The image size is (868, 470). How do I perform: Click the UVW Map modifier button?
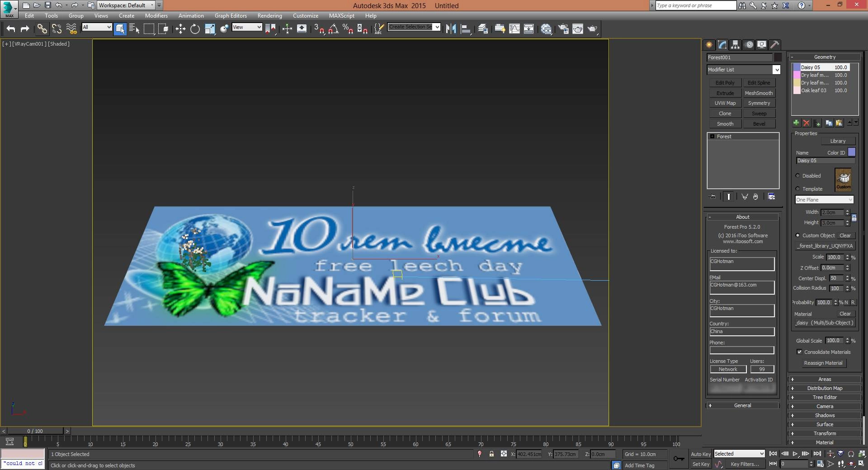725,103
